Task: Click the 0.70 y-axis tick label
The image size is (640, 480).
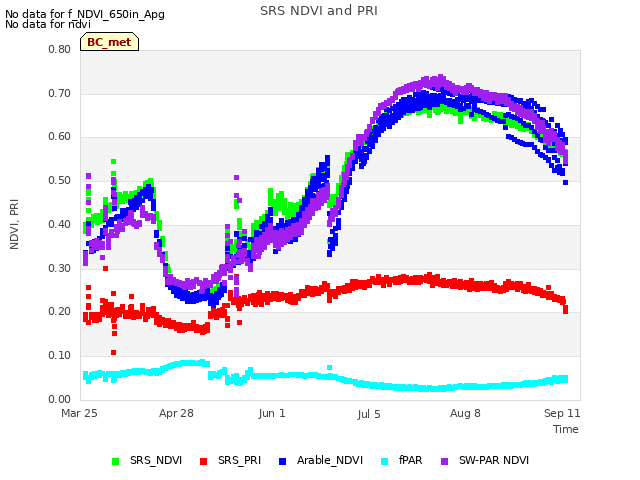Action: (60, 93)
